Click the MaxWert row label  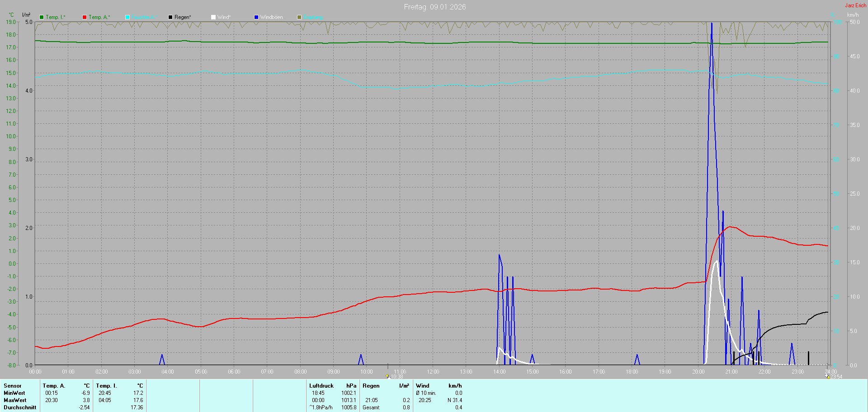[x=15, y=400]
